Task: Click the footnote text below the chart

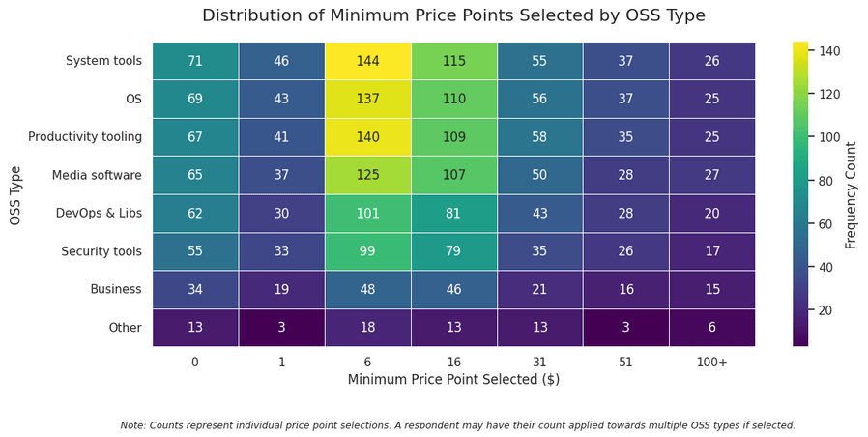Action: click(x=457, y=425)
